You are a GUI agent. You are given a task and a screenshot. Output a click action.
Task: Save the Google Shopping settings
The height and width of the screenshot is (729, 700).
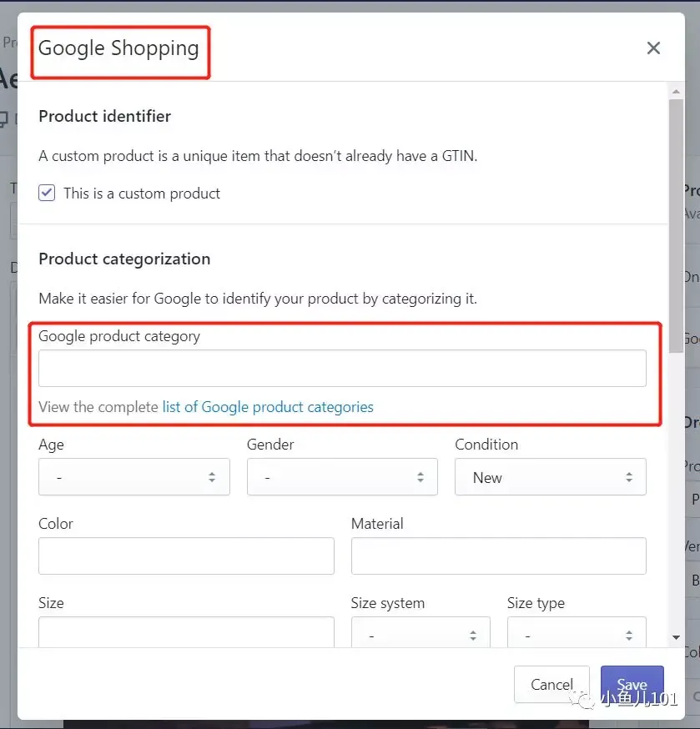(x=632, y=684)
